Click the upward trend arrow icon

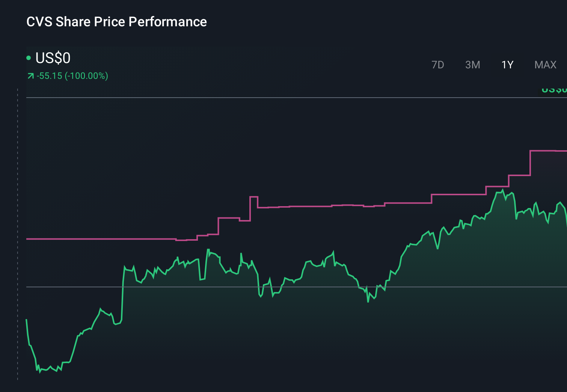point(30,75)
